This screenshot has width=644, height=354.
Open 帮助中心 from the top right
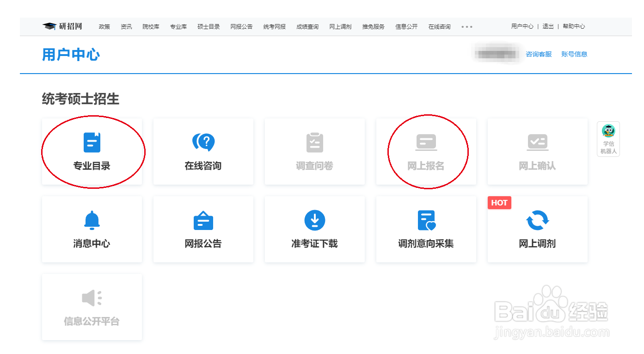tap(574, 26)
